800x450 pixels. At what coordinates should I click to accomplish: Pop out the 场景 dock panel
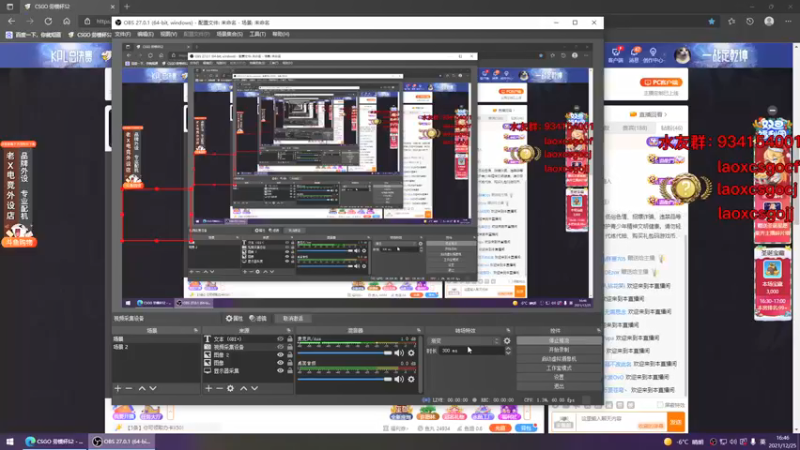(196, 331)
